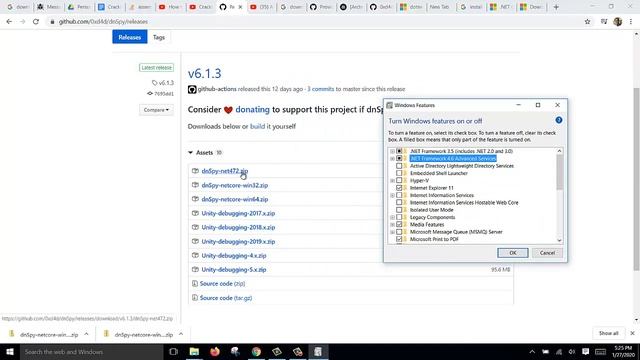This screenshot has height=360, width=640.
Task: Expand Legacy Components node
Action: [x=392, y=217]
